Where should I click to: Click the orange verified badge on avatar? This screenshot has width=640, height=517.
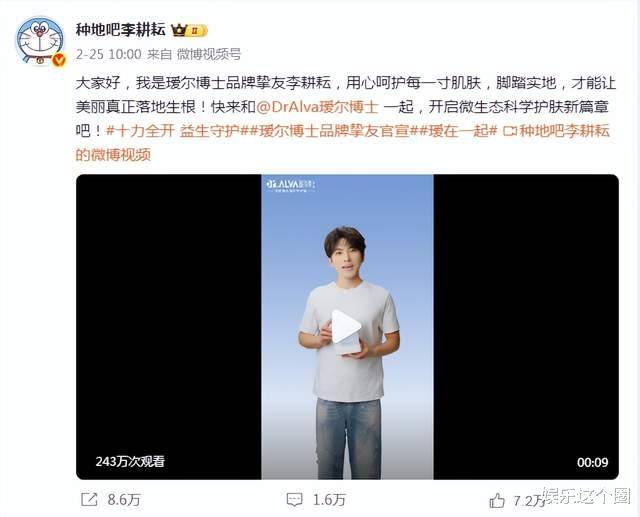(59, 60)
